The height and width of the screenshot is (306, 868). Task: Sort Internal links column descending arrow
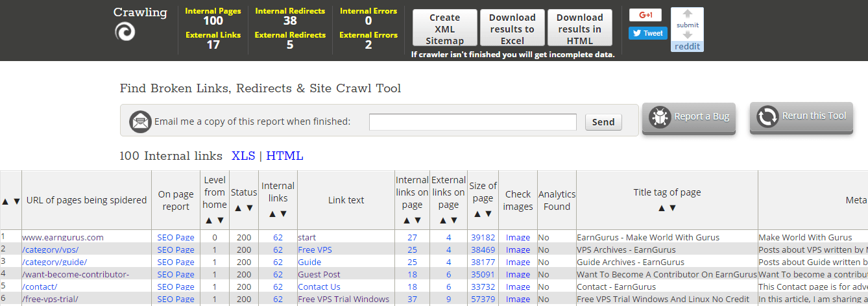(x=283, y=214)
